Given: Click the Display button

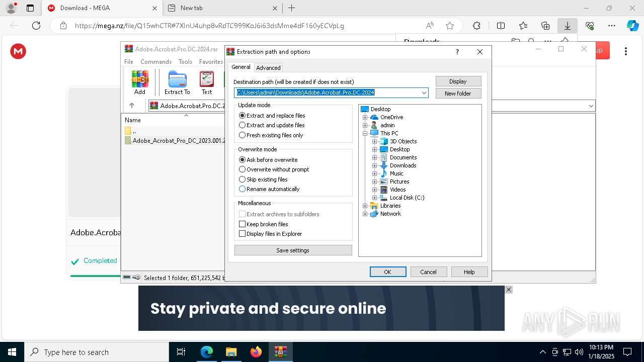Looking at the screenshot, I should pyautogui.click(x=458, y=81).
